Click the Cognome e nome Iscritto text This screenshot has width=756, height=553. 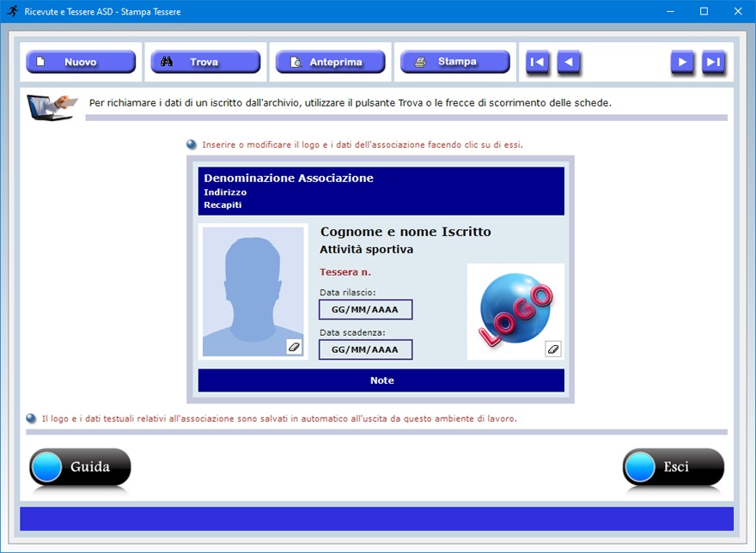coord(405,232)
